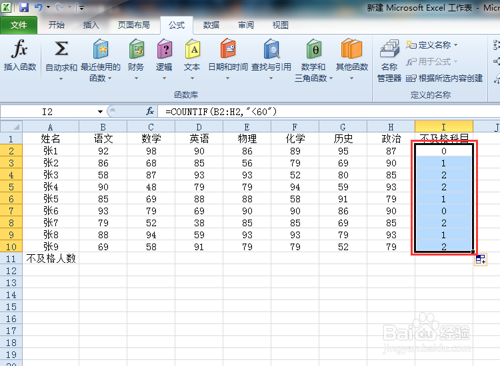This screenshot has height=366, width=500.
Task: Select column A header
Action: tap(51, 127)
